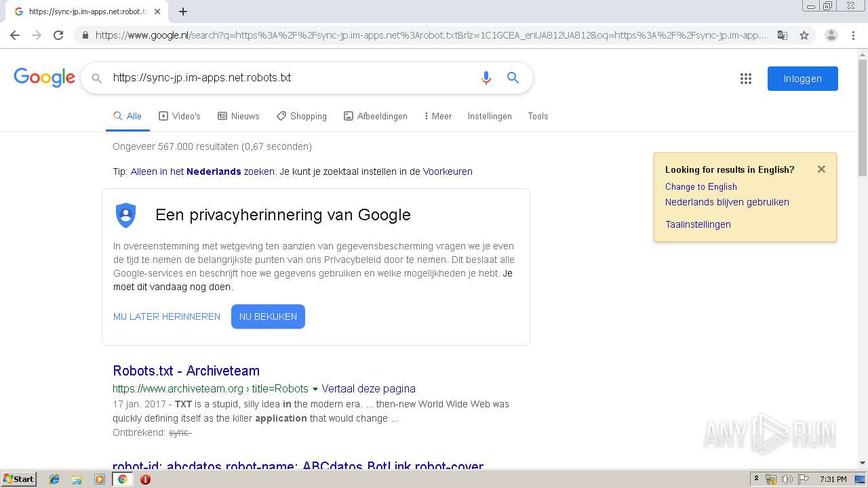
Task: Click the NU BEKIJKEN button
Action: (268, 317)
